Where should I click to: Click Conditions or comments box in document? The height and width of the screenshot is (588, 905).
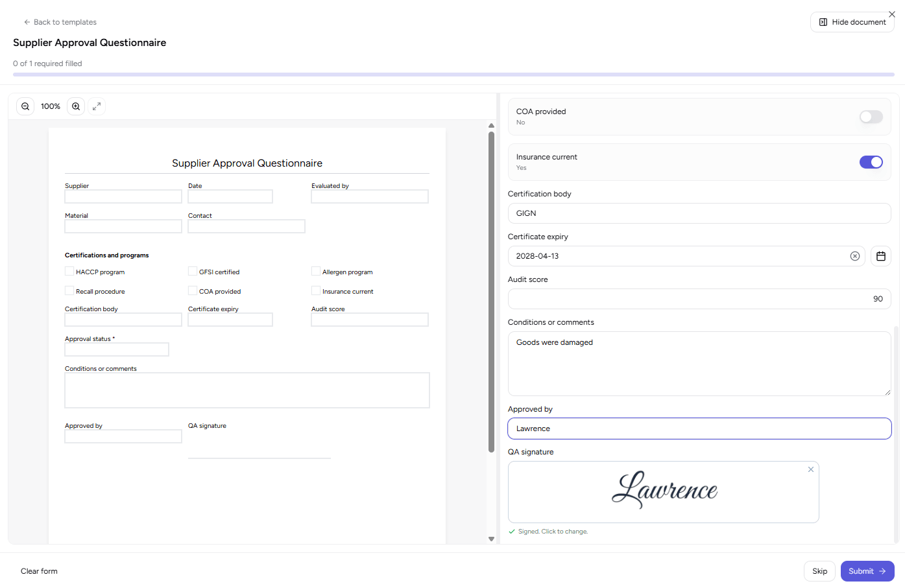247,390
